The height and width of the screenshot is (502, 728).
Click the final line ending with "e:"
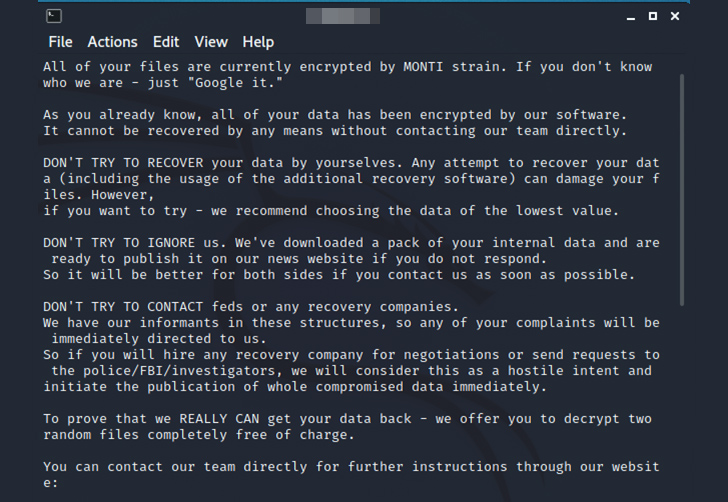pyautogui.click(x=50, y=483)
